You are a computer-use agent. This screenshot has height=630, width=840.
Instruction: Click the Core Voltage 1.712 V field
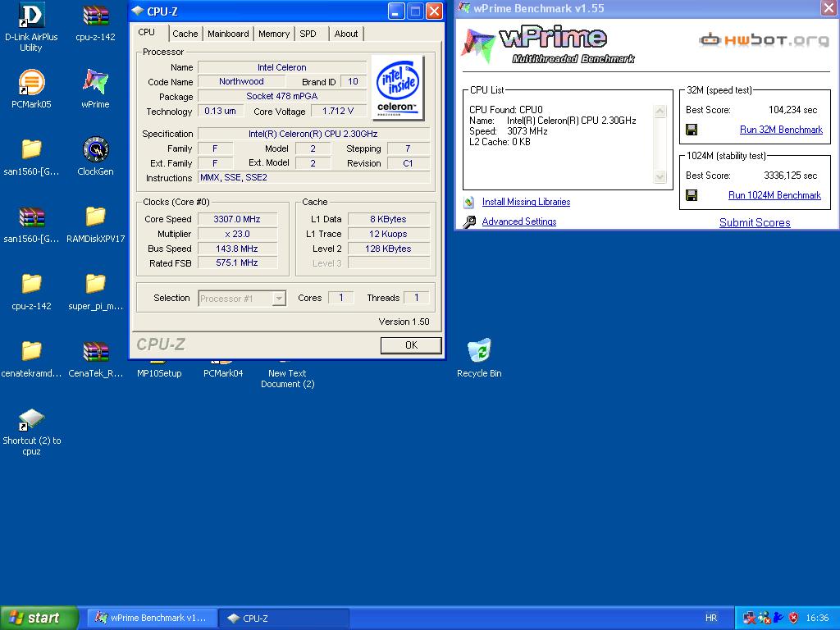coord(338,111)
